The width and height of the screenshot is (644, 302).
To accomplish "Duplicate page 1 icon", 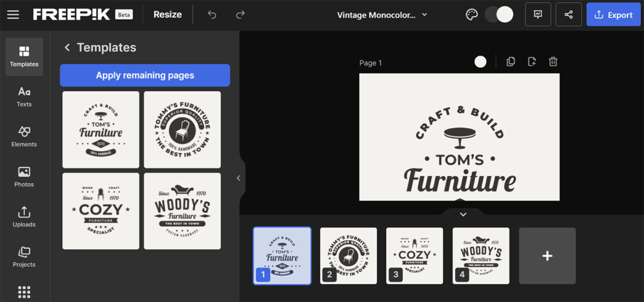I will [511, 62].
